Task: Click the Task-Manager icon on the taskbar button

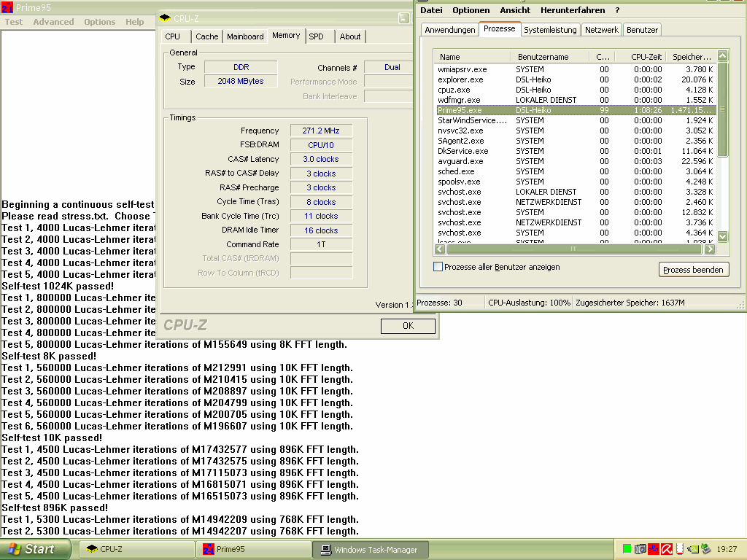Action: [326, 550]
